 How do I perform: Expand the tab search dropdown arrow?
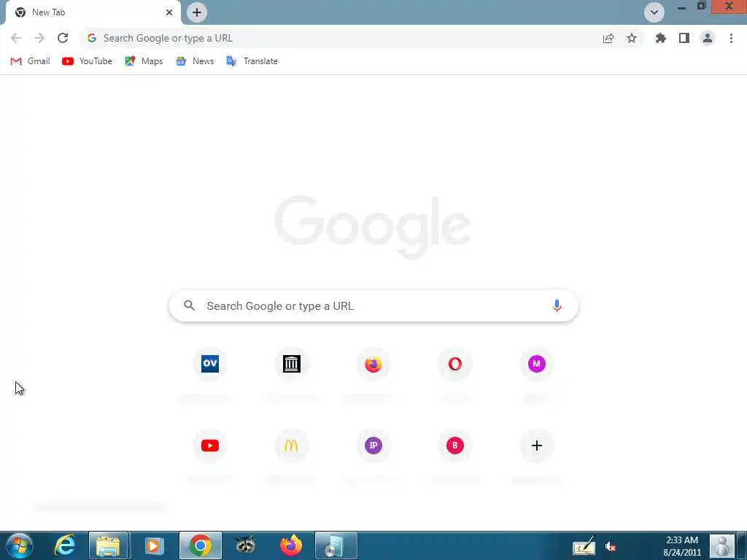[654, 12]
